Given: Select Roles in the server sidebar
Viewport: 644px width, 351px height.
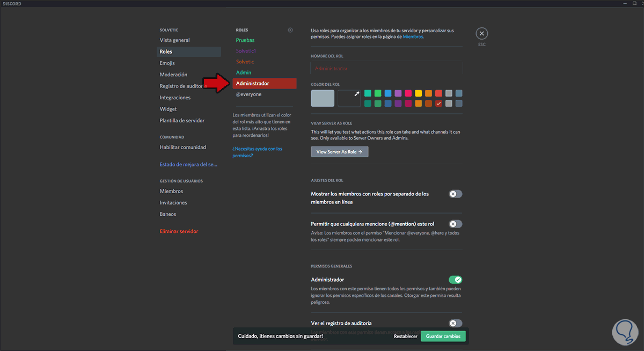Looking at the screenshot, I should [189, 52].
